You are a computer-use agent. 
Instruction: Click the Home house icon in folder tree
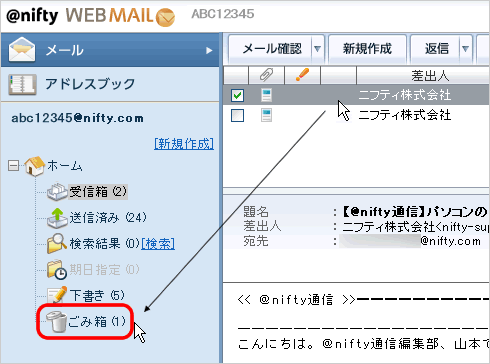pyautogui.click(x=34, y=166)
